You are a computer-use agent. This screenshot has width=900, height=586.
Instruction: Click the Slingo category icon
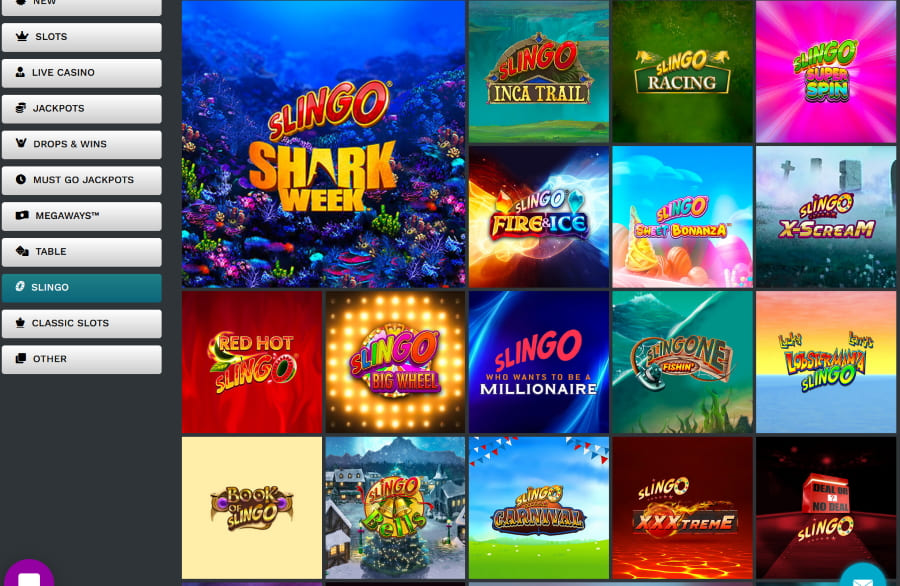point(20,286)
